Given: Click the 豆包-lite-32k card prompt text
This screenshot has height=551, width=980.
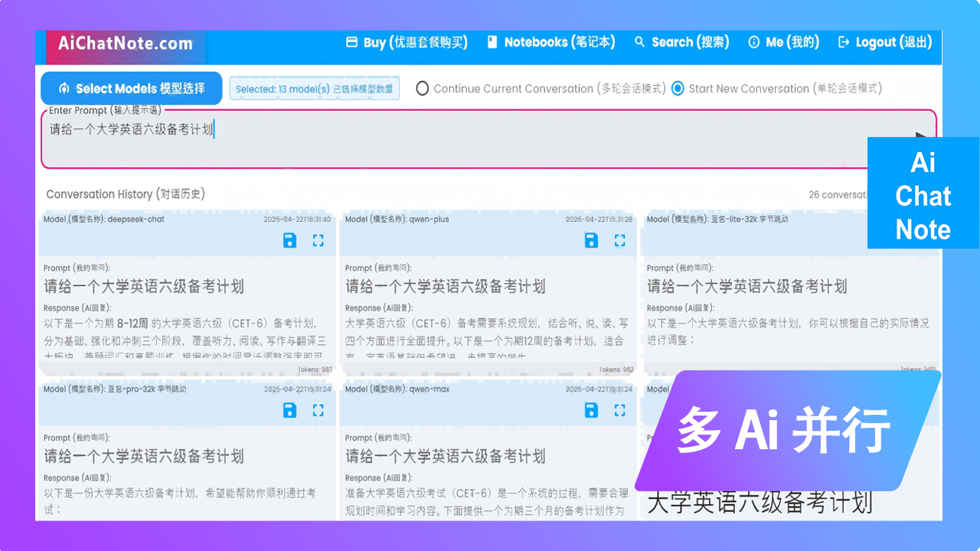Looking at the screenshot, I should pyautogui.click(x=747, y=287).
